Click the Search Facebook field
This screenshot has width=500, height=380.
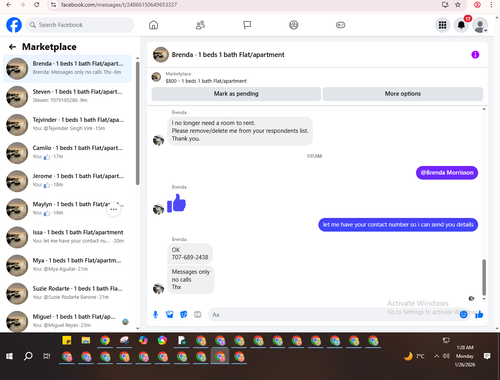pos(80,25)
